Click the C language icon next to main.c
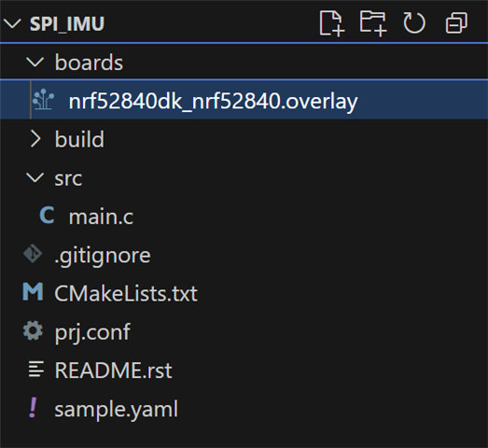 coord(47,215)
